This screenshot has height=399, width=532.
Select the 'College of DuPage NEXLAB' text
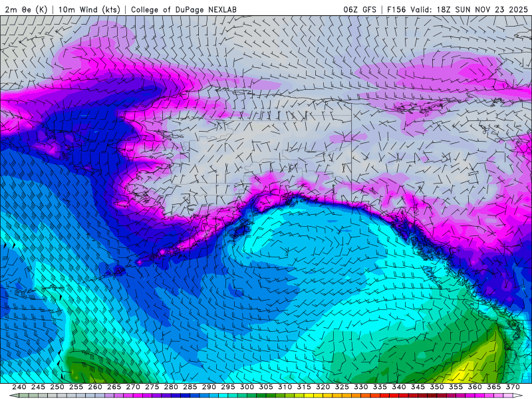184,9
